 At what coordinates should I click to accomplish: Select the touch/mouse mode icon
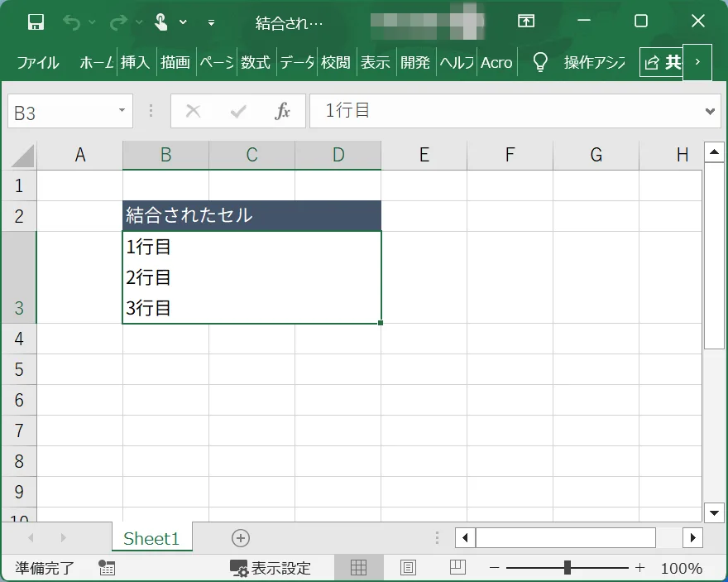pos(162,22)
